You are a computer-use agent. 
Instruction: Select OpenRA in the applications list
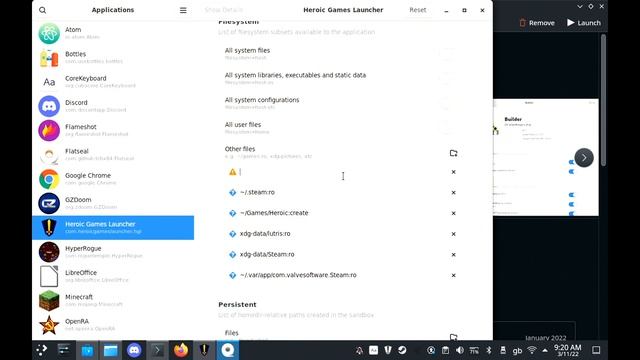pyautogui.click(x=113, y=324)
